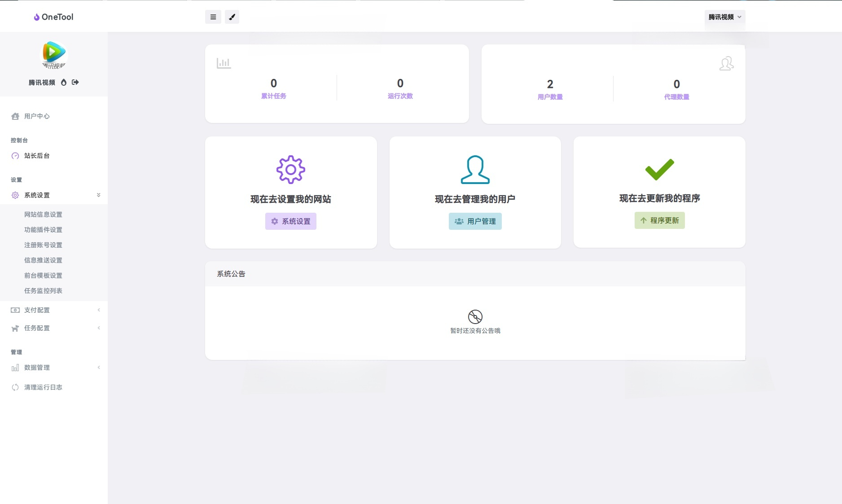Open the 腾讯视频 dropdown at top right

724,18
